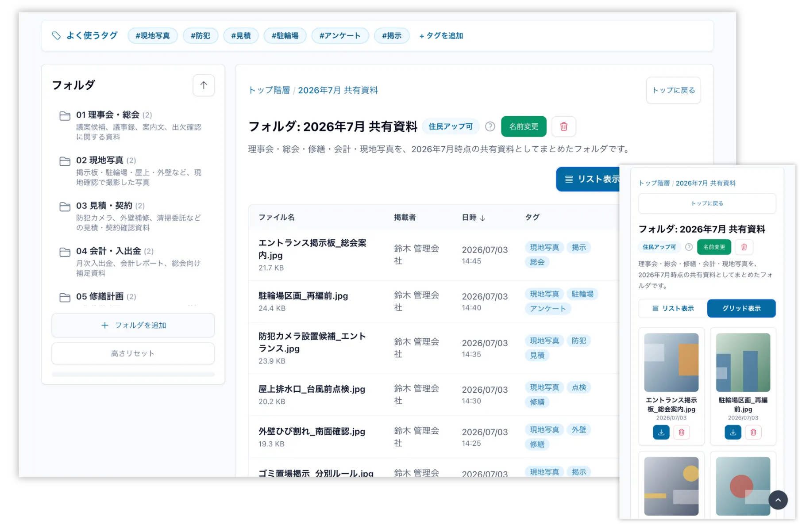Click 名前変更 button in mobile panel

(x=714, y=247)
